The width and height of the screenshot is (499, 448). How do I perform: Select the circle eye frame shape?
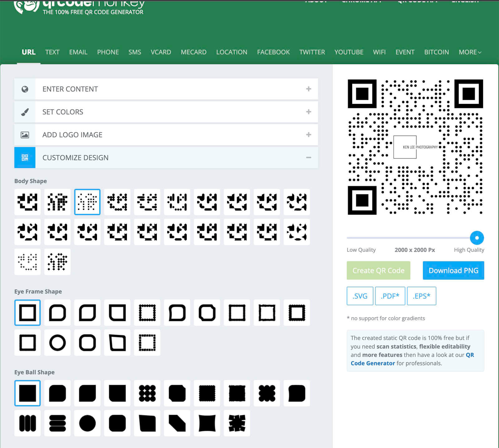tap(57, 343)
